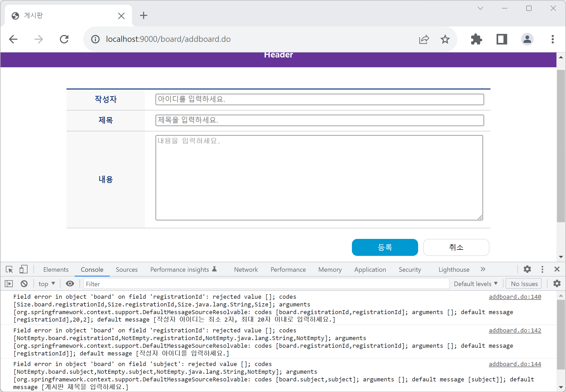Open the DevTools settings gear icon

click(x=527, y=269)
